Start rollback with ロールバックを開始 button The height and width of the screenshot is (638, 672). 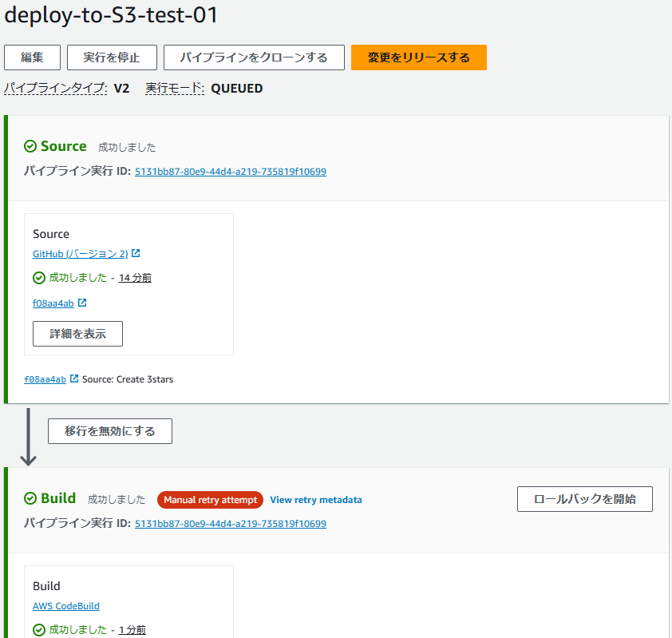tap(584, 499)
